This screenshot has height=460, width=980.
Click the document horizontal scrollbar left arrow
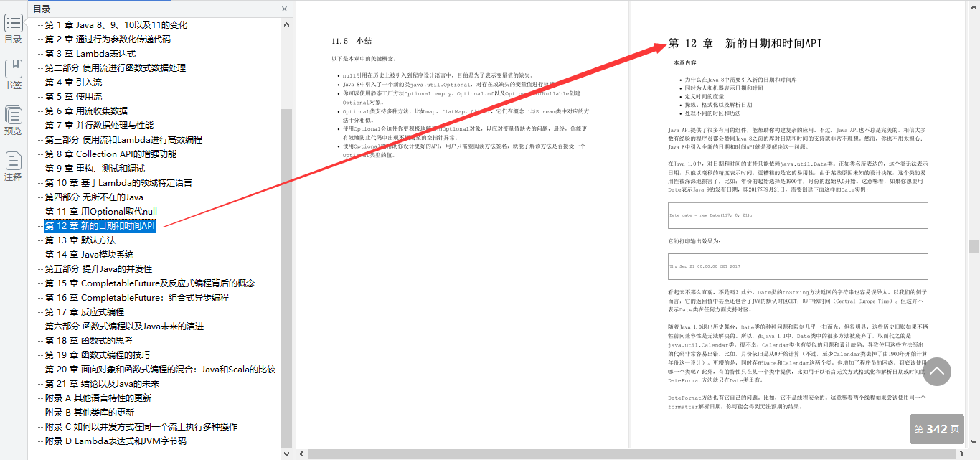(302, 454)
